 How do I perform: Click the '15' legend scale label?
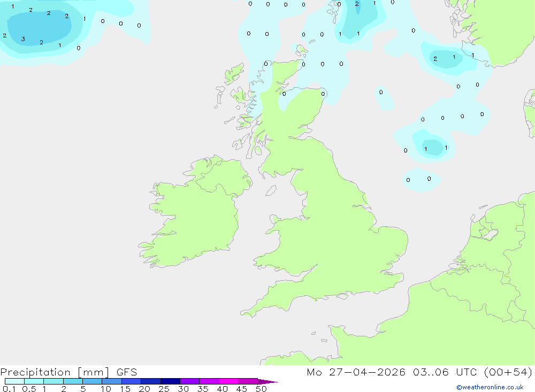click(x=125, y=389)
